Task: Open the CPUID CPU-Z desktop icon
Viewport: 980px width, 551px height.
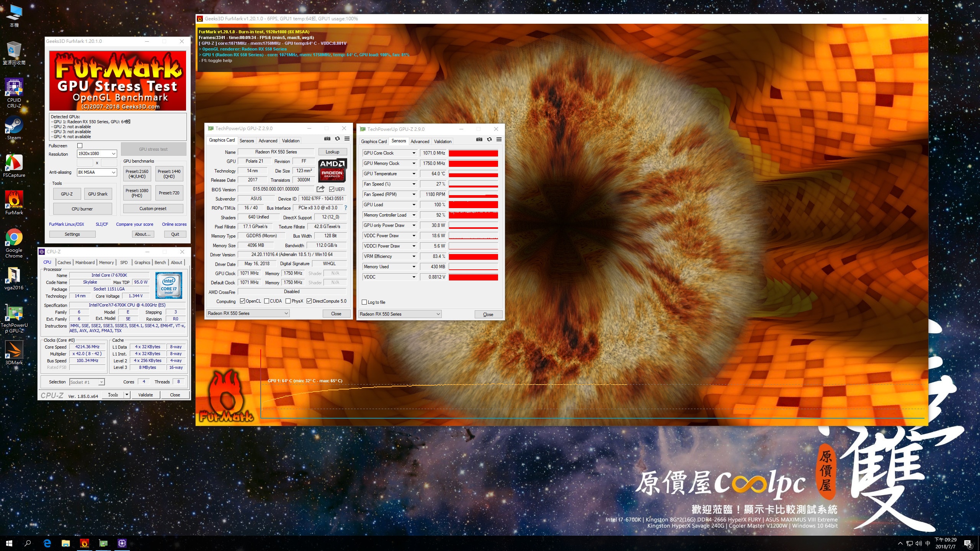Action: point(14,93)
